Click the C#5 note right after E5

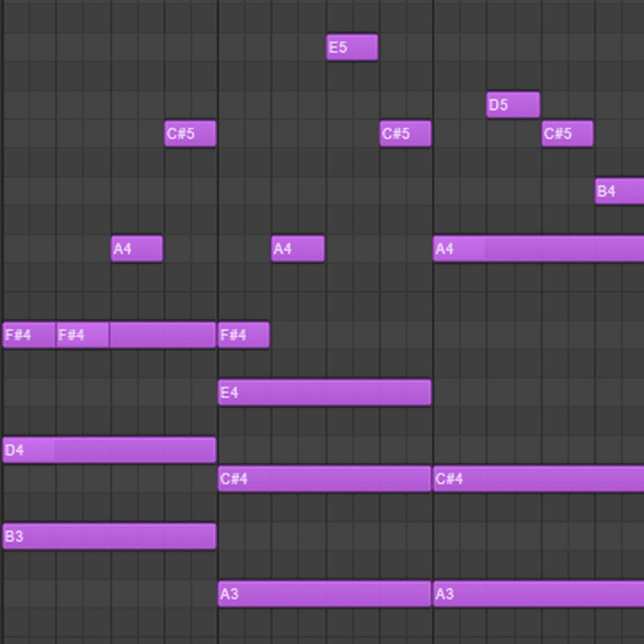coord(405,134)
